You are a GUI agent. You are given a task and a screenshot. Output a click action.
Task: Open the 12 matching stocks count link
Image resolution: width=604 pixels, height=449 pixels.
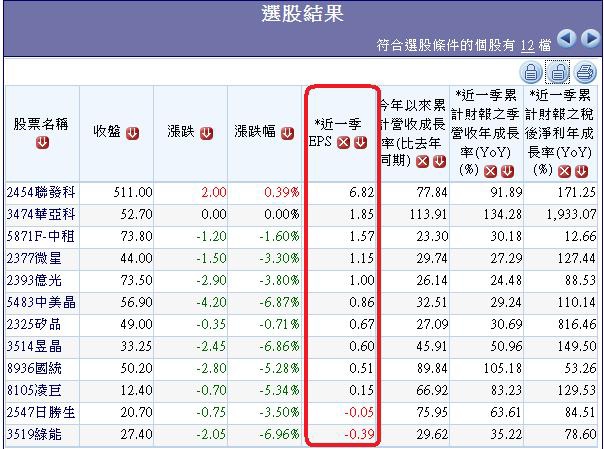tap(527, 46)
